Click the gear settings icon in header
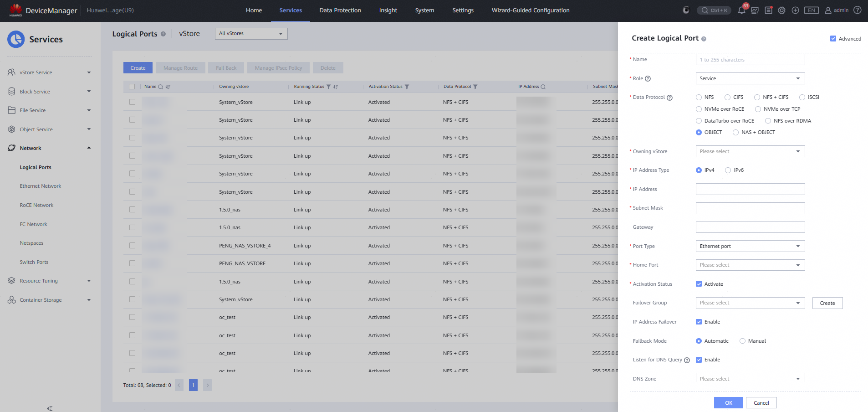 pos(782,10)
